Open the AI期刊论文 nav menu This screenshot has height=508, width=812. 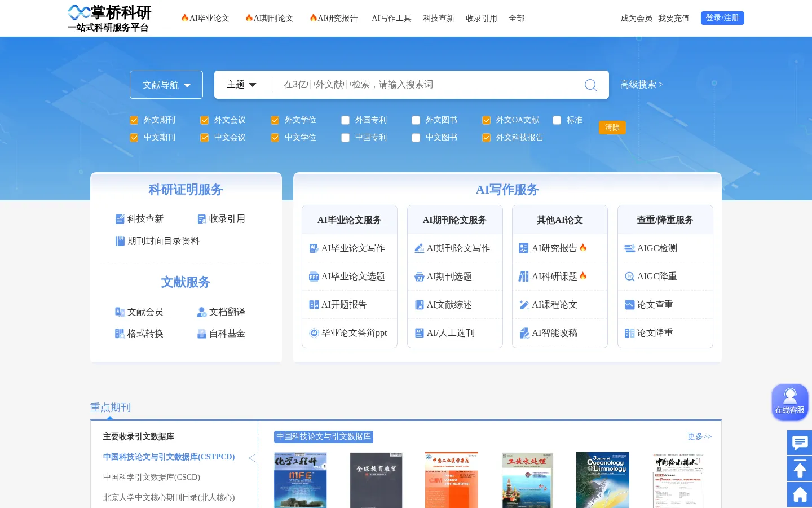270,18
